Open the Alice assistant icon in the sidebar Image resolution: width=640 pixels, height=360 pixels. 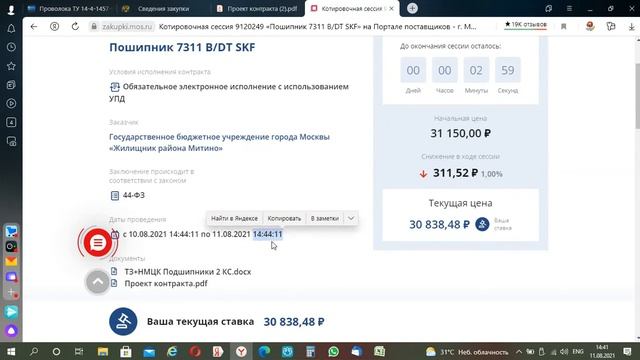pyautogui.click(x=11, y=331)
